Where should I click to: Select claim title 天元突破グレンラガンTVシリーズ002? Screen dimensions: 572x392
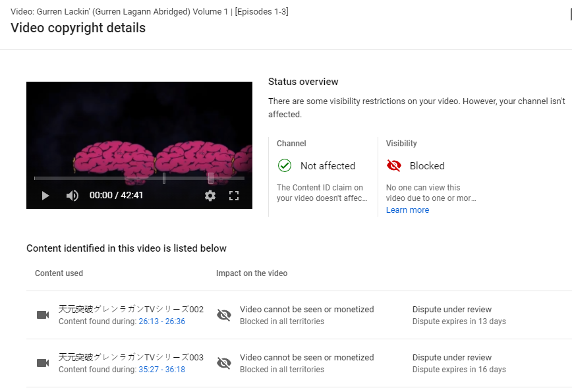[131, 309]
